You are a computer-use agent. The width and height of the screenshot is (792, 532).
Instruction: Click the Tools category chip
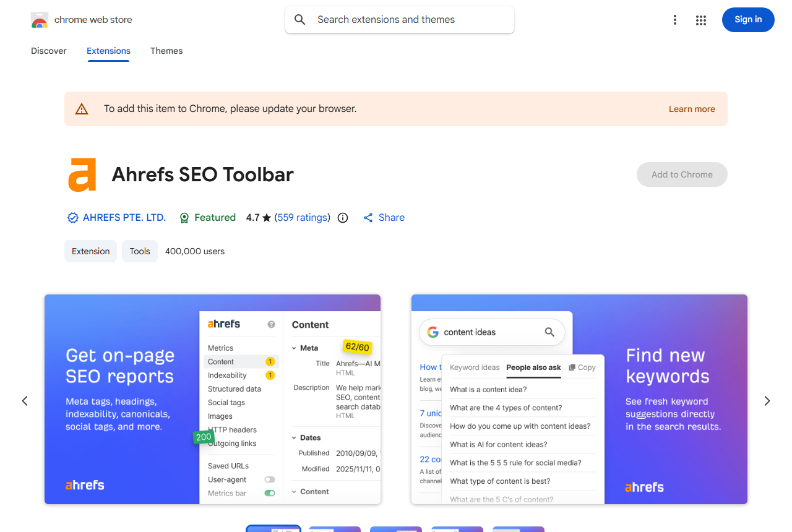[140, 251]
